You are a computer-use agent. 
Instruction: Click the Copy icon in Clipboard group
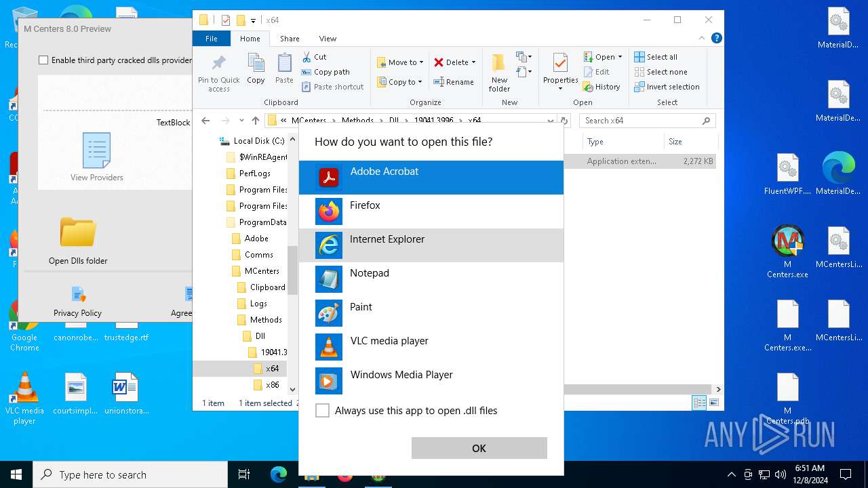pos(256,69)
